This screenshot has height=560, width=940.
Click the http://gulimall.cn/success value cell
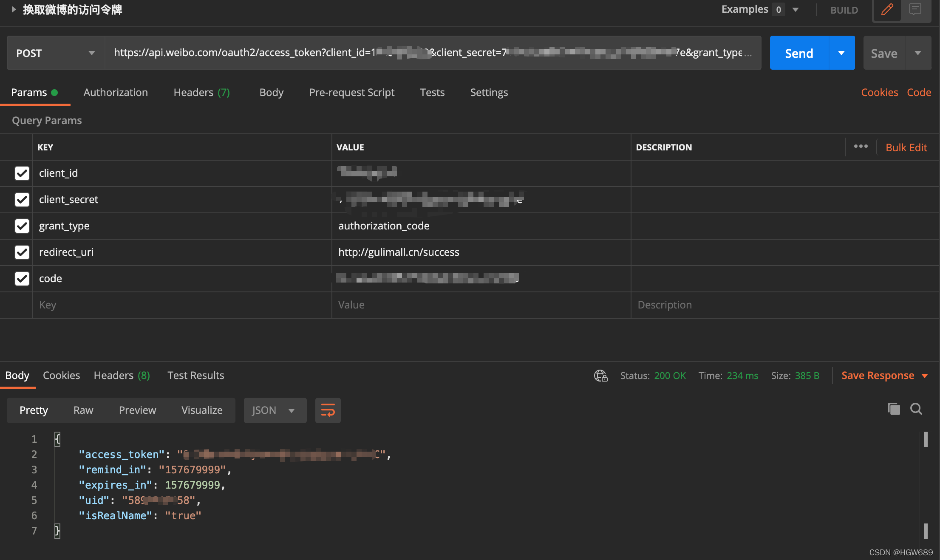point(481,252)
